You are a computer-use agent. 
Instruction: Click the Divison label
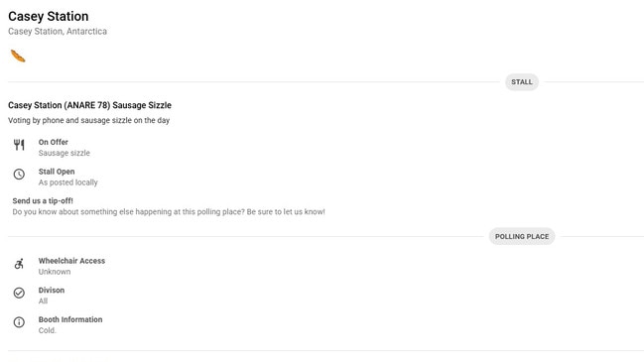(52, 291)
